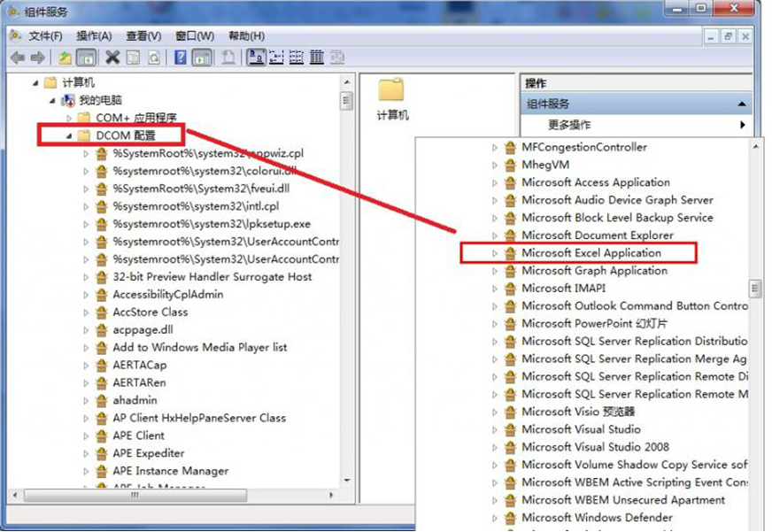Select Microsoft Excel Application entry
The height and width of the screenshot is (532, 772).
[x=591, y=253]
